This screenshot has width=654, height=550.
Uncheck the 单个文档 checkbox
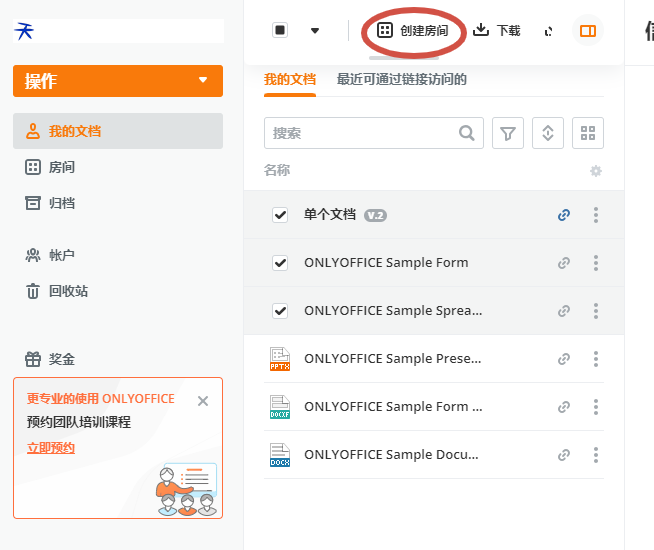(280, 215)
